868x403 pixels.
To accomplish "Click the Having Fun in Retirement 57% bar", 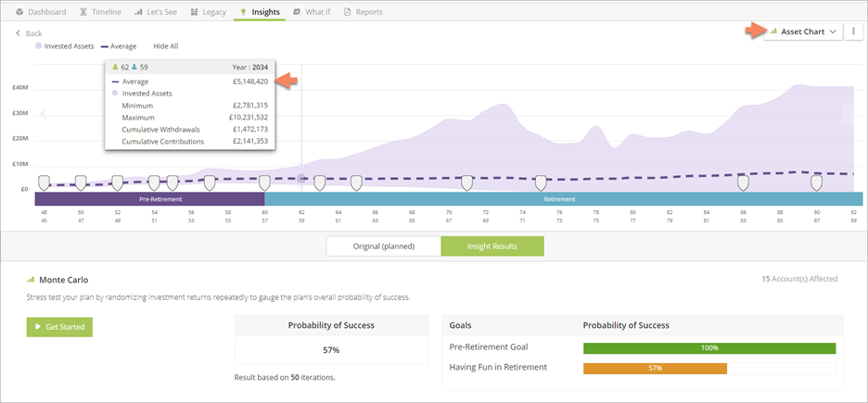I will click(x=655, y=368).
